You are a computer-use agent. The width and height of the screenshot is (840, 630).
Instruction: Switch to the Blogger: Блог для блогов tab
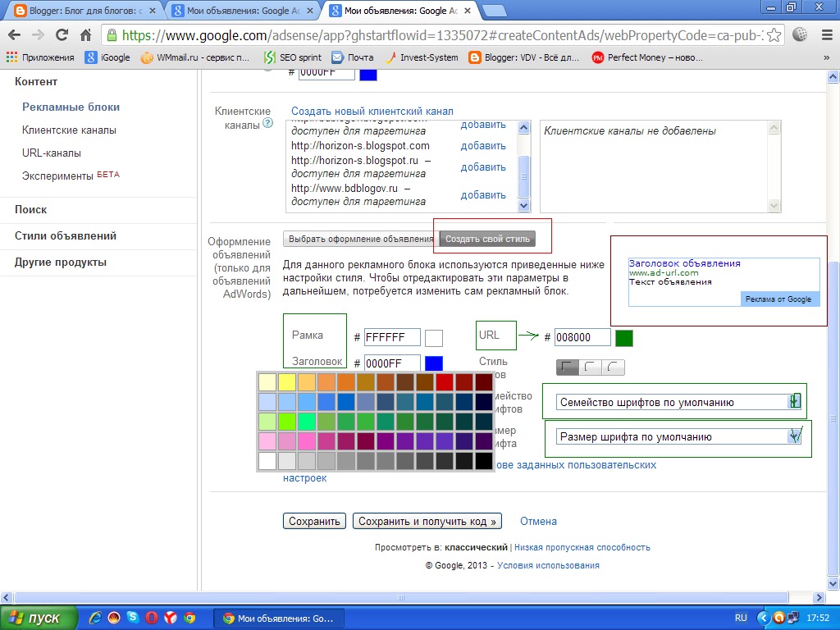84,10
